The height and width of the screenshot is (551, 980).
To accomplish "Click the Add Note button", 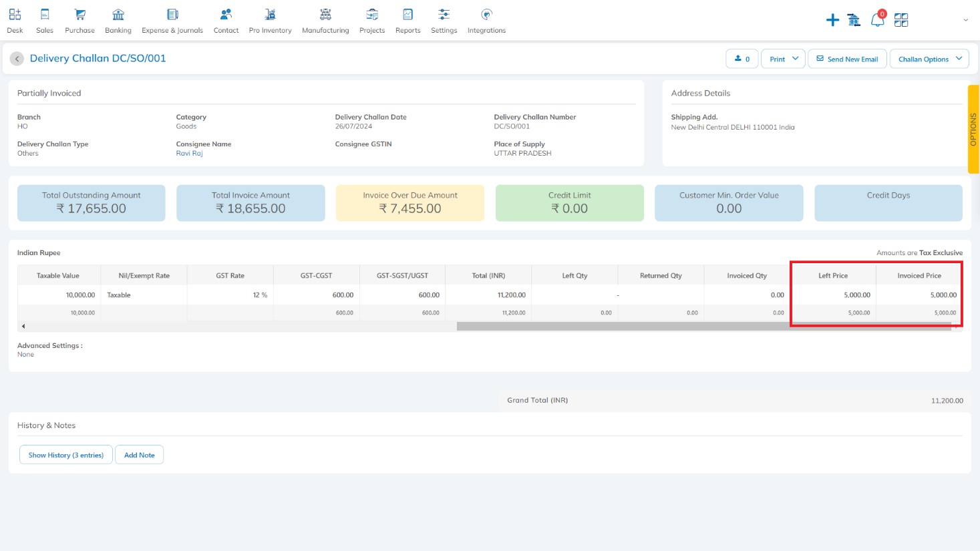I will [x=139, y=455].
